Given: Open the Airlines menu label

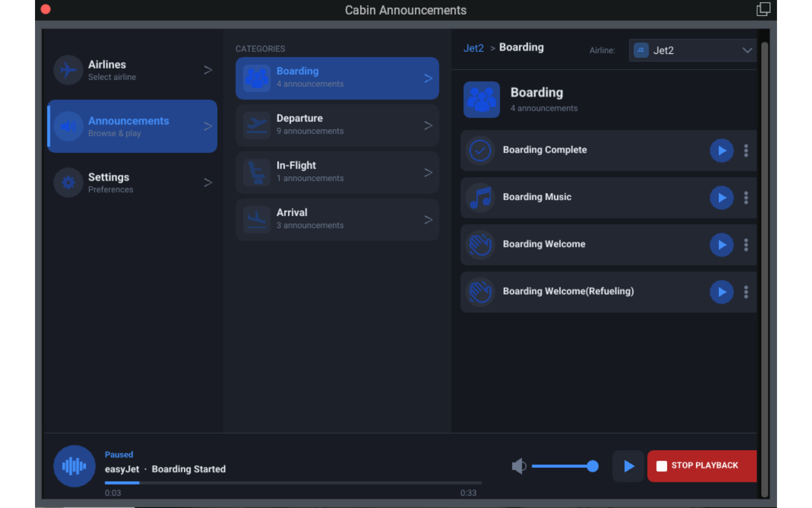Looking at the screenshot, I should tap(107, 65).
